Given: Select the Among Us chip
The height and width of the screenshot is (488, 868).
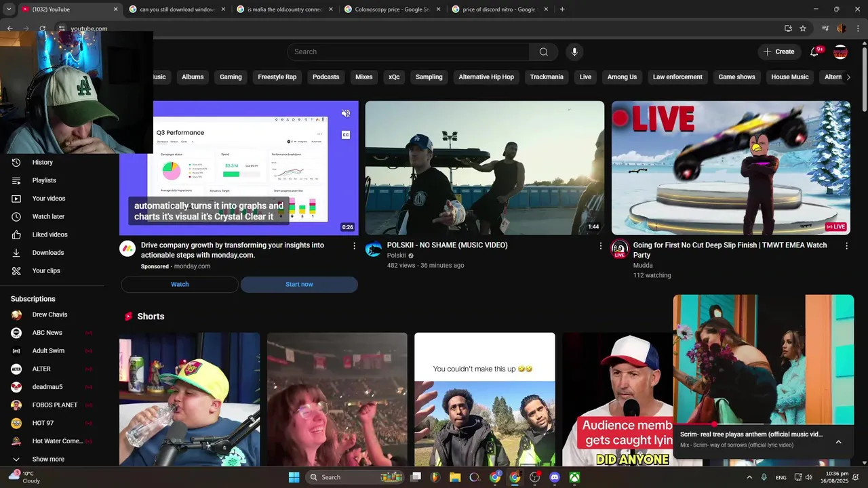Looking at the screenshot, I should (622, 77).
